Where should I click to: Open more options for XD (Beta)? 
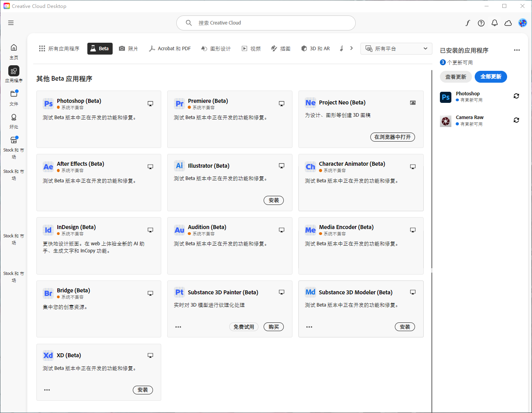[47, 390]
